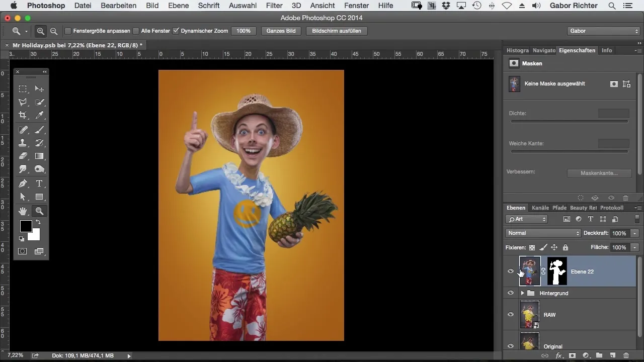Open the Normal blend mode dropdown
Viewport: 644px width, 362px height.
[543, 233]
